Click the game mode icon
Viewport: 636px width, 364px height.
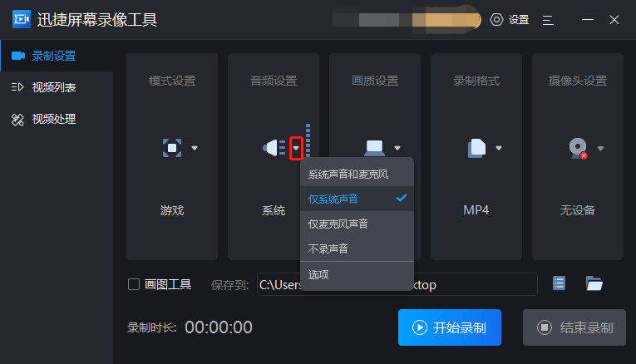click(171, 148)
